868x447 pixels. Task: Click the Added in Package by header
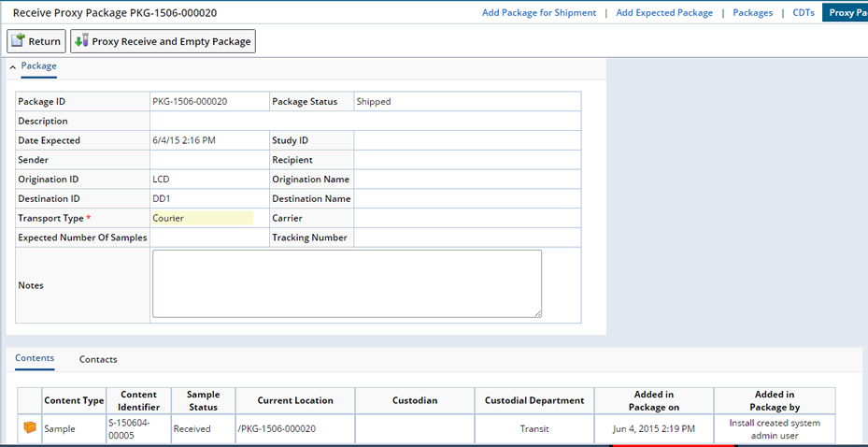coord(775,400)
